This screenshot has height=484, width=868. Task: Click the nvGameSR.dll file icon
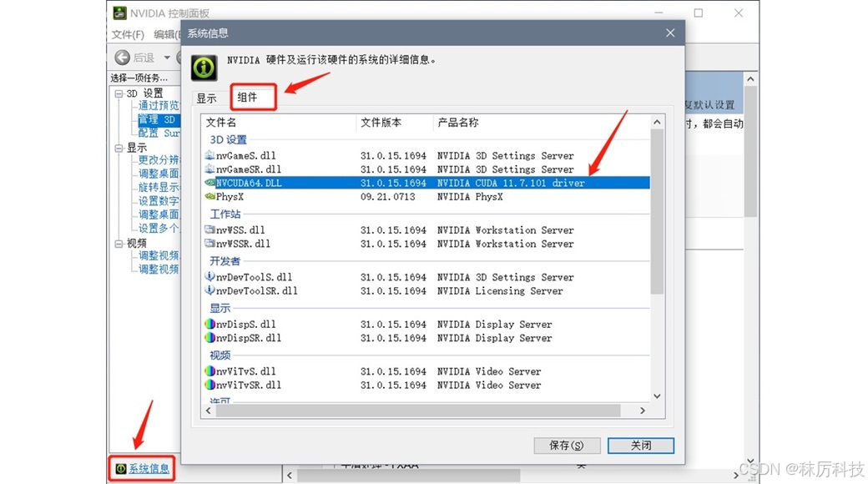pos(209,169)
